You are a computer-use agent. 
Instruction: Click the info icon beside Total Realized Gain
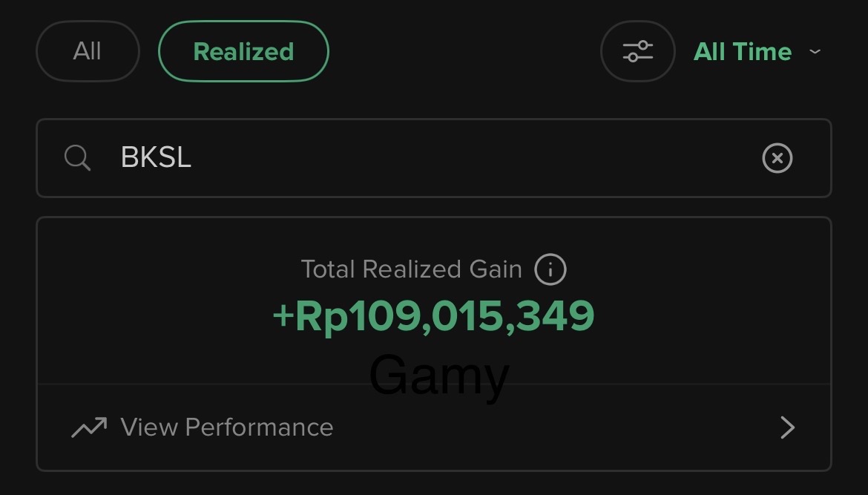click(x=550, y=269)
